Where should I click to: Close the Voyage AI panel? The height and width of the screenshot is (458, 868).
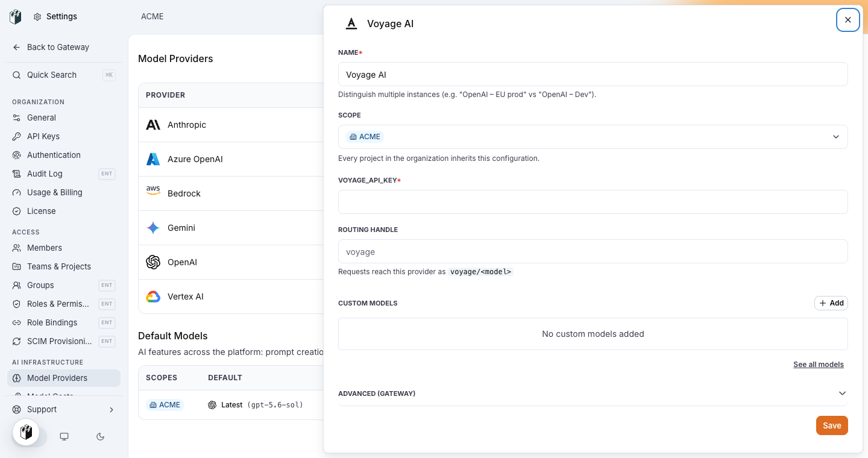[848, 20]
